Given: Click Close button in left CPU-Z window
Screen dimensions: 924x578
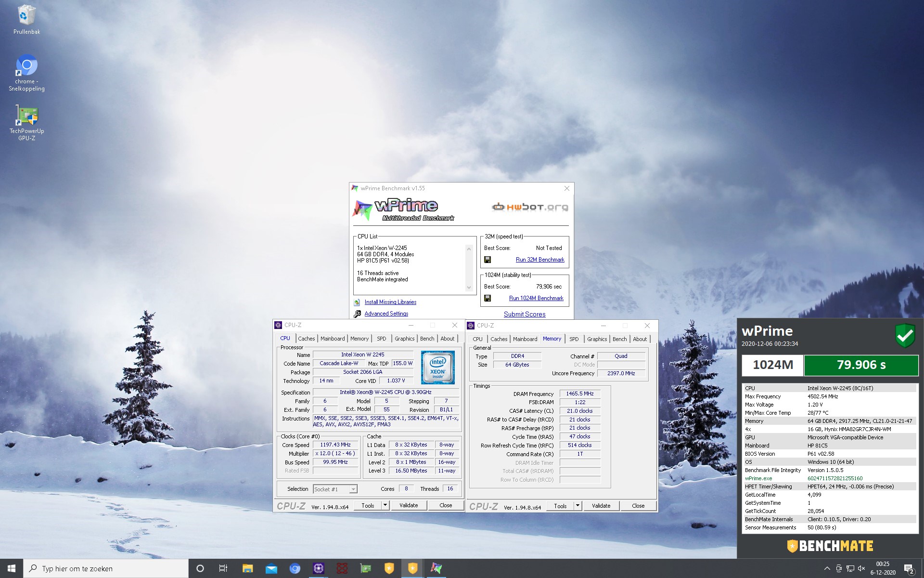Looking at the screenshot, I should click(x=446, y=505).
